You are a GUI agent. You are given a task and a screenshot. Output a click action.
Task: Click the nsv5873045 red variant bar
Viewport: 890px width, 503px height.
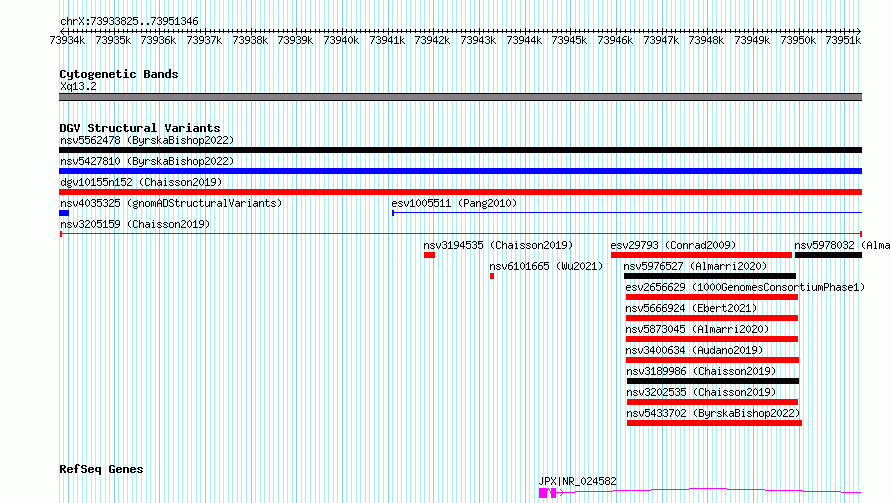tap(712, 339)
